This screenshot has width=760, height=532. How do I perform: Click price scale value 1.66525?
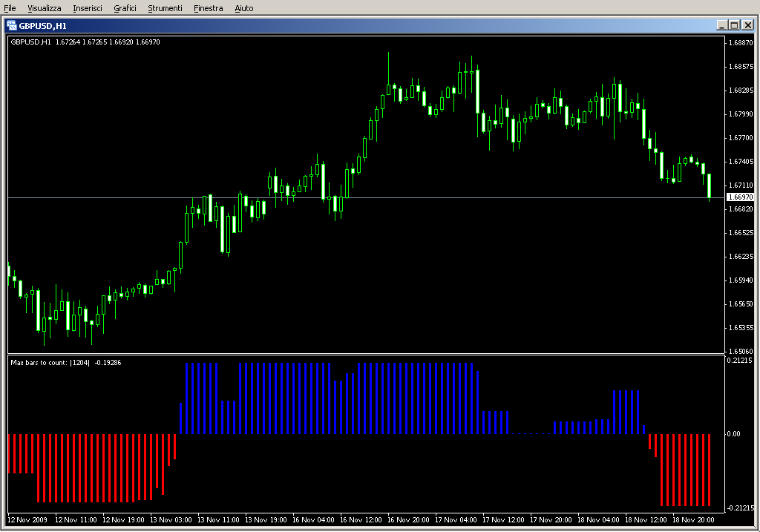click(741, 232)
